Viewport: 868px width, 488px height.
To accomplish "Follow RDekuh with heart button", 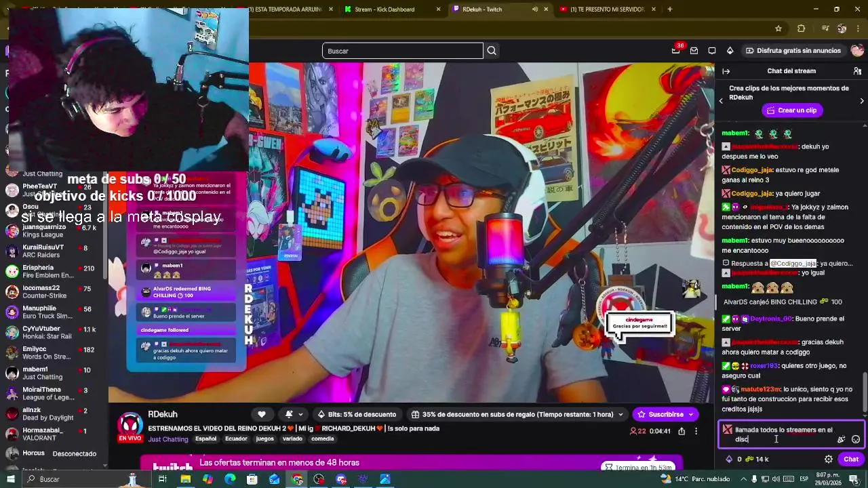I will pyautogui.click(x=262, y=414).
